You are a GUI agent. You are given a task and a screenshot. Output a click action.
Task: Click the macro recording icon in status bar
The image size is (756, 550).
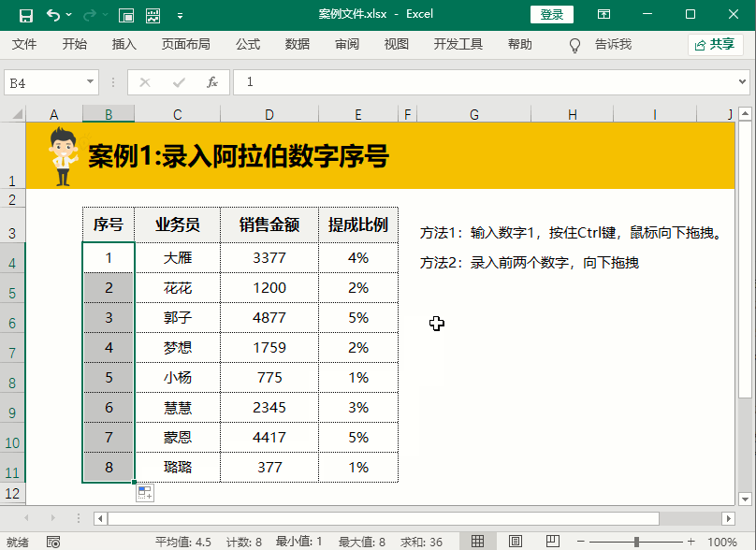[x=53, y=542]
